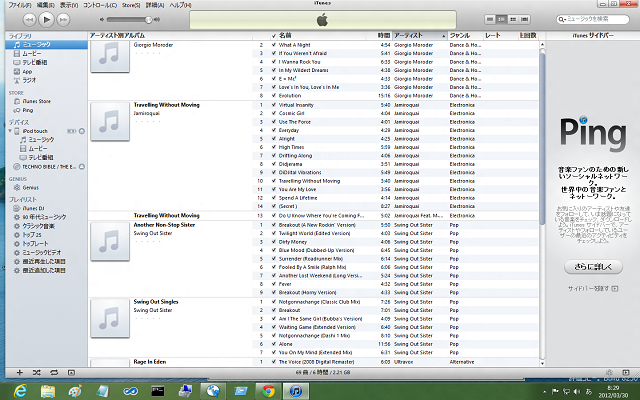Toggle shuffle at the bottom left

tap(36, 371)
